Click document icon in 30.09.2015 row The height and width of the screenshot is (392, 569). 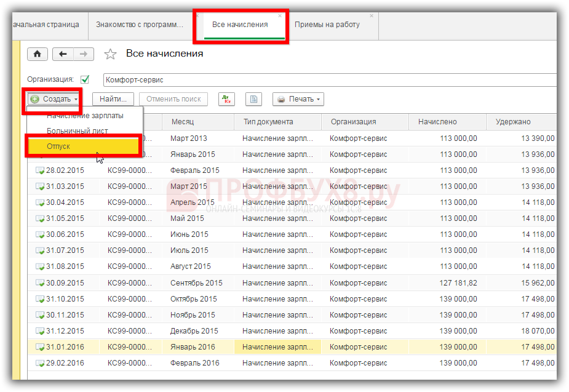coord(40,282)
